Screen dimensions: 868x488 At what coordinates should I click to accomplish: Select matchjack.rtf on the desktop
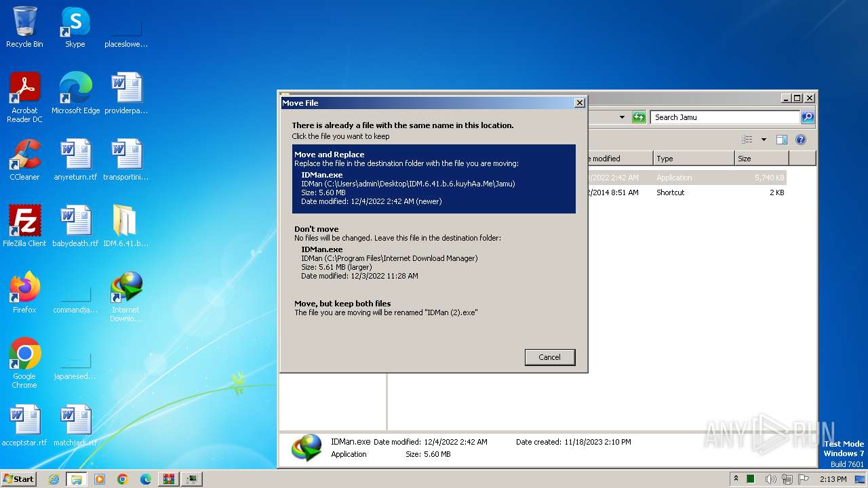pyautogui.click(x=75, y=426)
